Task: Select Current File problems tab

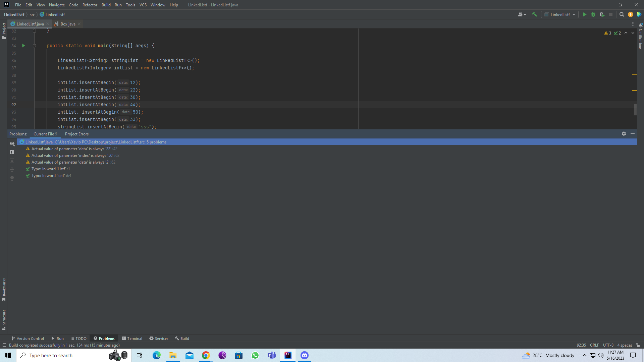Action: [x=45, y=134]
